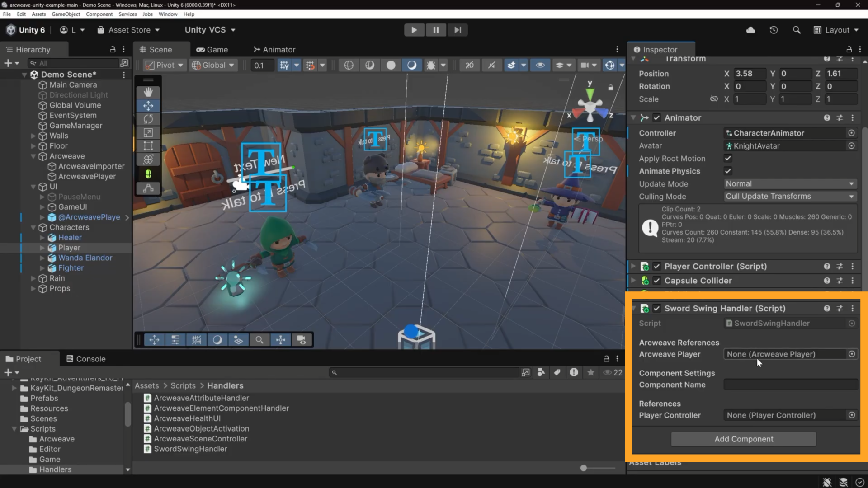This screenshot has height=488, width=868.
Task: Open the version history icon
Action: click(774, 30)
